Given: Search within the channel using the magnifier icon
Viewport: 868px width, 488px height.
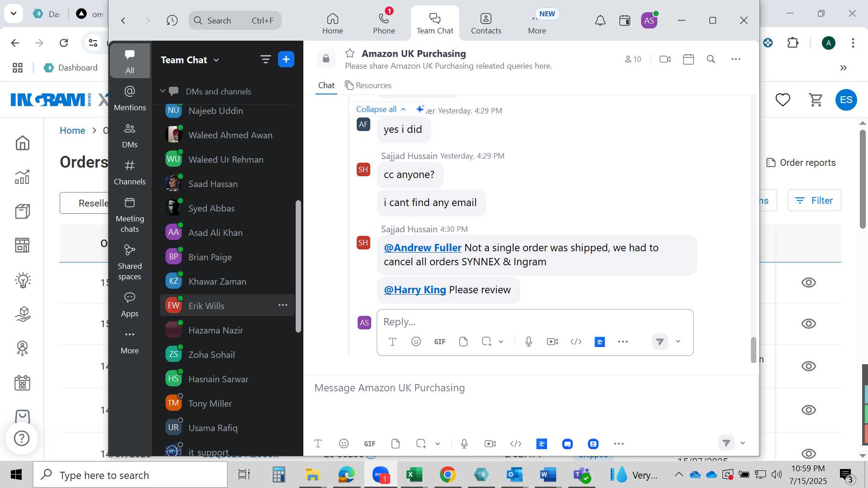Looking at the screenshot, I should pyautogui.click(x=711, y=59).
